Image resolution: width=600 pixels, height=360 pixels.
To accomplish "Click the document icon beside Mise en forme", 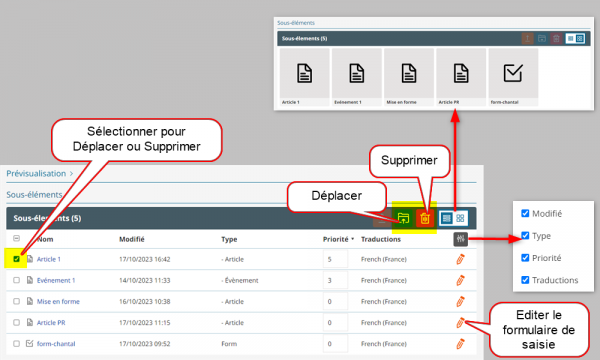I will (30, 301).
